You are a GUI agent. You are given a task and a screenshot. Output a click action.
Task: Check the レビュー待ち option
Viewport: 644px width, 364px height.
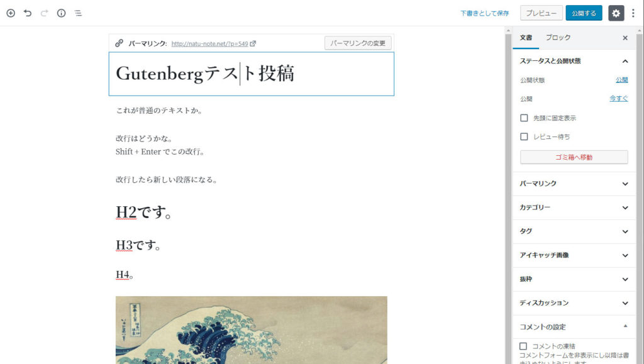pyautogui.click(x=524, y=136)
